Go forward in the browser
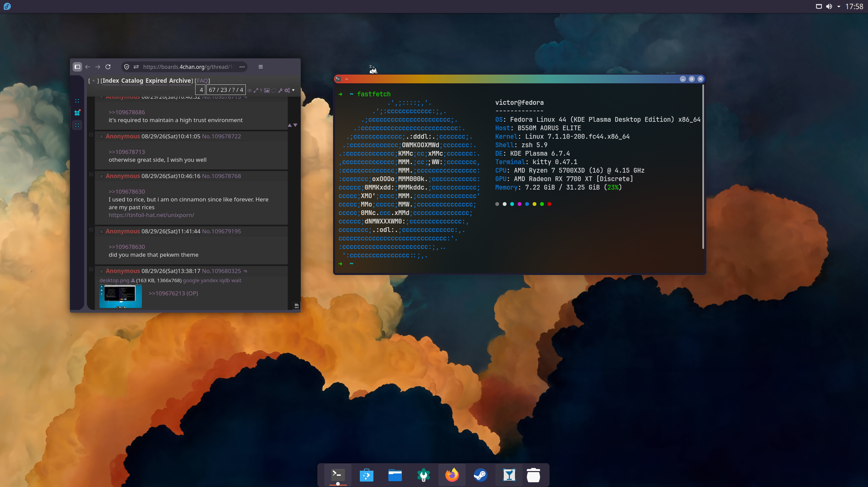The image size is (868, 487). (x=98, y=67)
